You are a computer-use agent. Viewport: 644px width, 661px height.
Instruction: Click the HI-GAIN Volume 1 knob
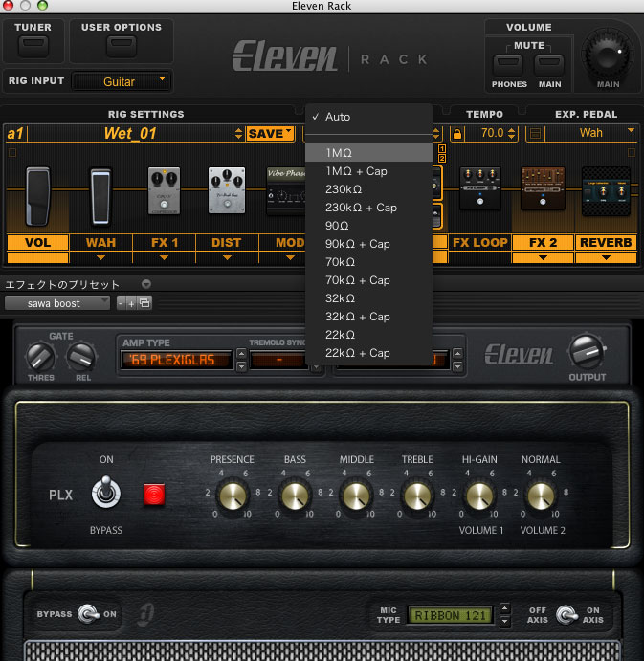[x=479, y=496]
